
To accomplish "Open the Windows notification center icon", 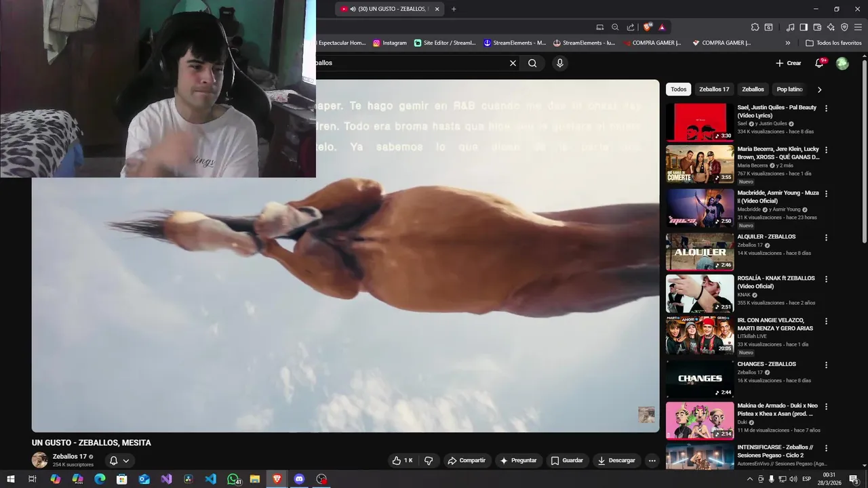I will click(x=854, y=479).
